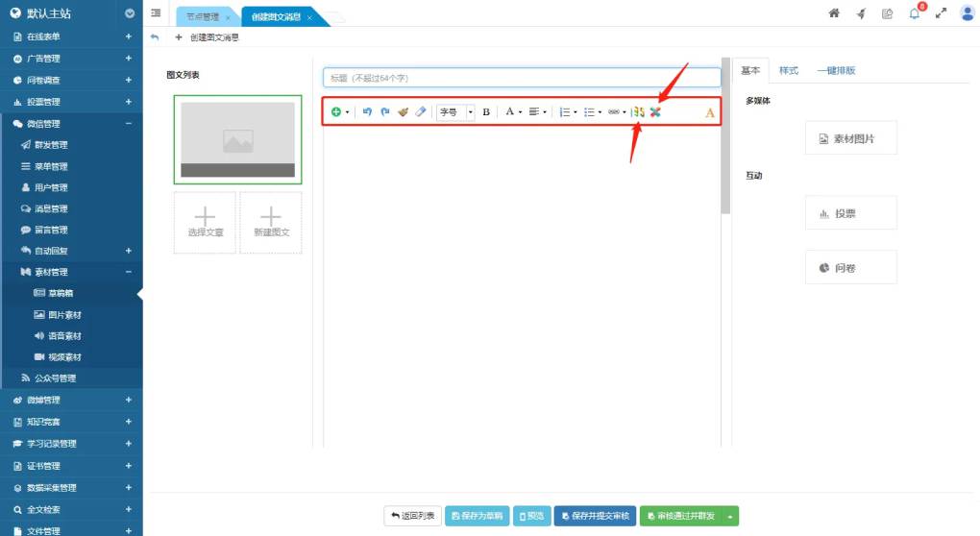
Task: Open the 字号 font size dropdown
Action: coord(456,112)
